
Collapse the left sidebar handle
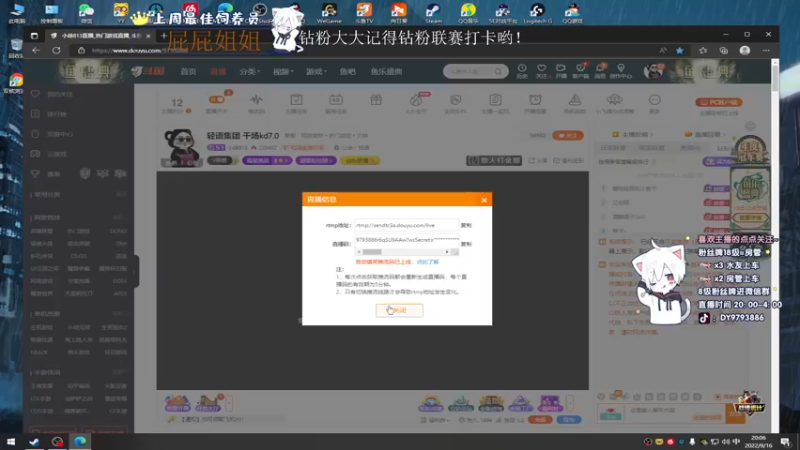click(x=136, y=271)
